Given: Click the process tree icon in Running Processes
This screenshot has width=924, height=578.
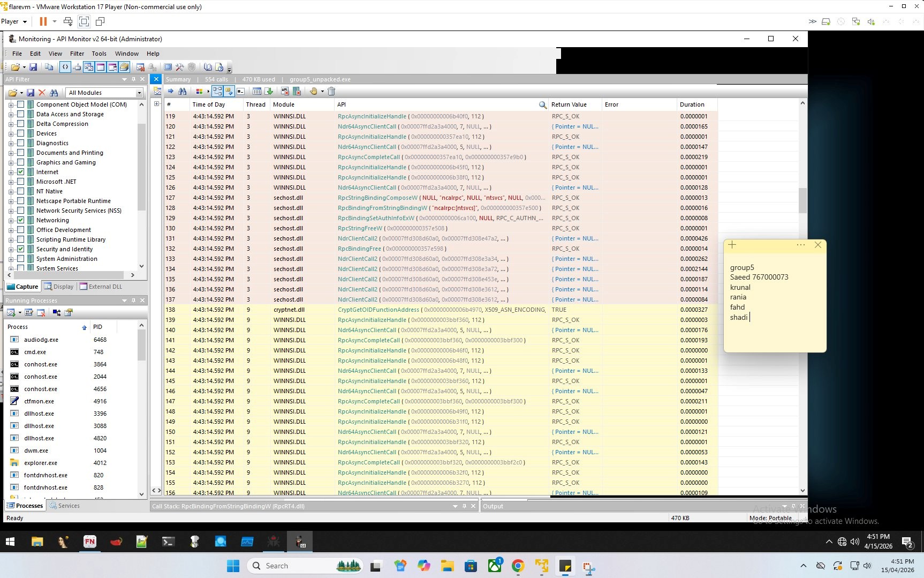Looking at the screenshot, I should [56, 312].
